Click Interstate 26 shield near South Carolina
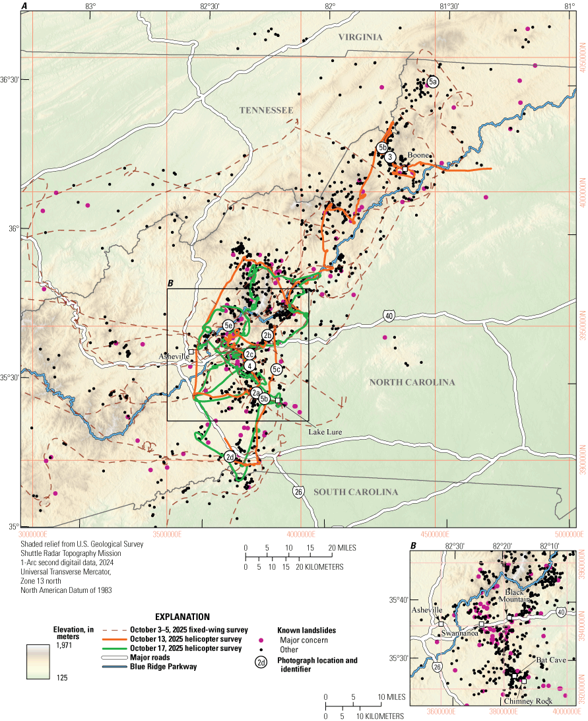 299,492
